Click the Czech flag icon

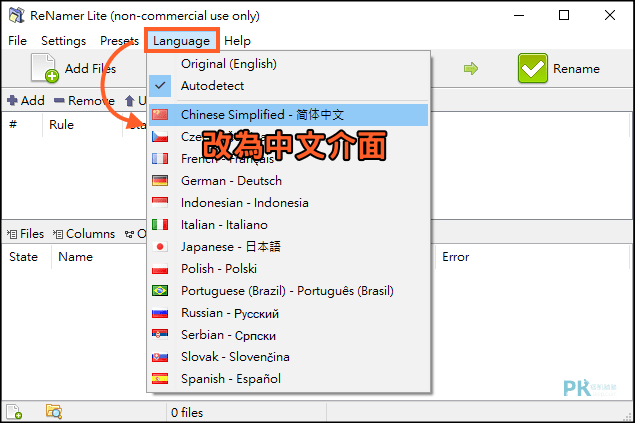pos(160,137)
